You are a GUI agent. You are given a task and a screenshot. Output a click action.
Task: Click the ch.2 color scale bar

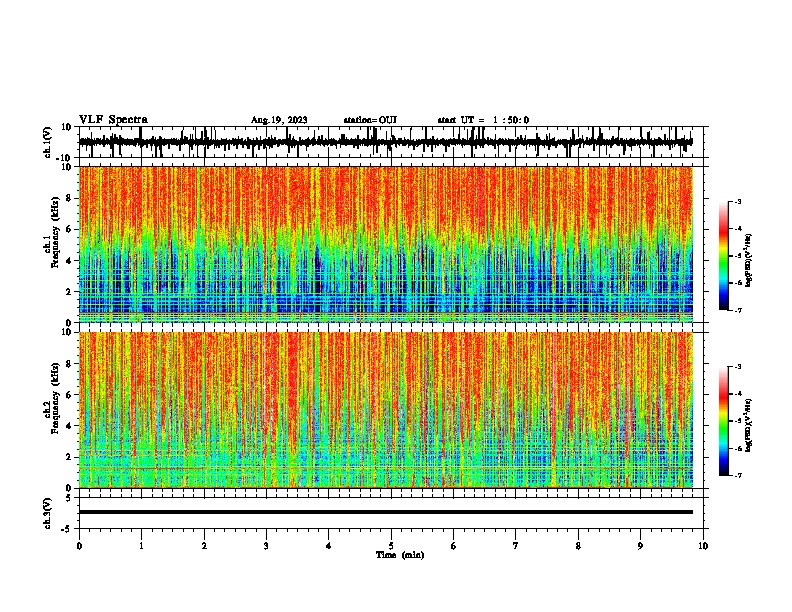point(724,421)
